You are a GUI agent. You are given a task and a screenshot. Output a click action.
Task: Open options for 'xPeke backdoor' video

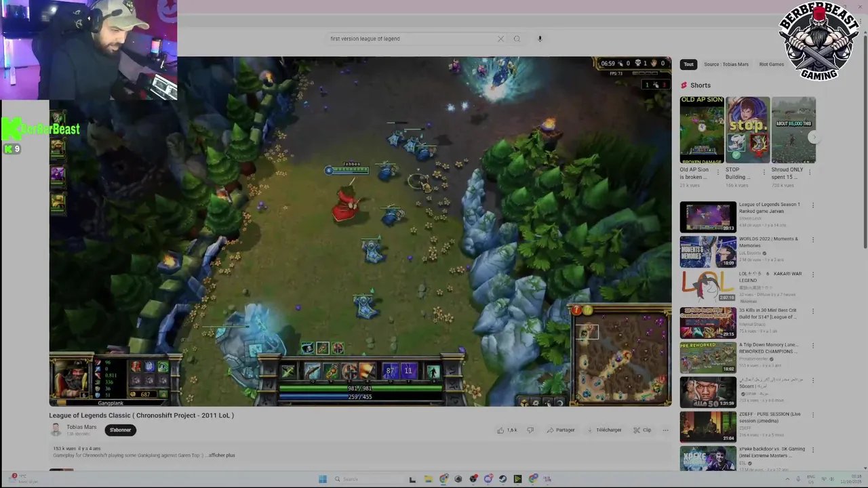813,450
